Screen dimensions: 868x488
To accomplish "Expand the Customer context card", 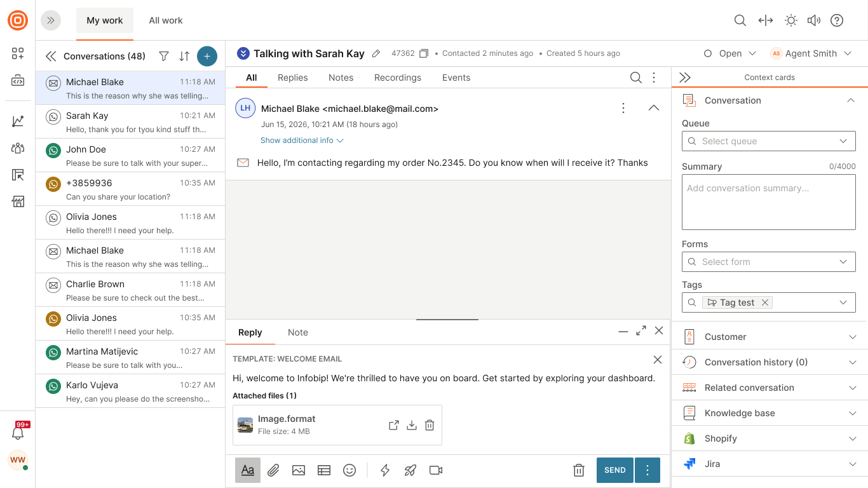I will 770,337.
